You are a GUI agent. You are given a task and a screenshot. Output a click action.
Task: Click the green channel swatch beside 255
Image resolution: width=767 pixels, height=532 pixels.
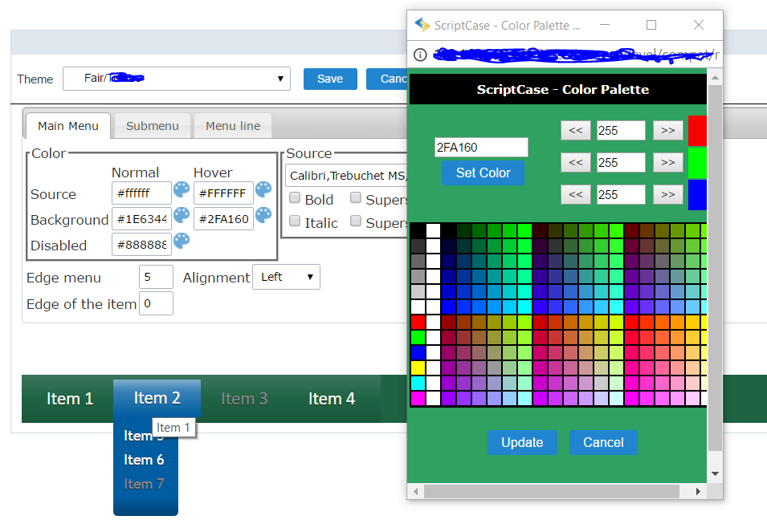point(697,163)
